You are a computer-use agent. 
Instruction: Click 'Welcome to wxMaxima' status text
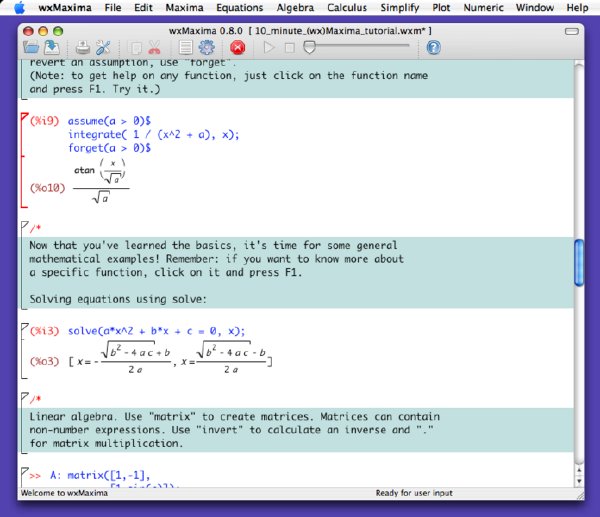point(64,493)
